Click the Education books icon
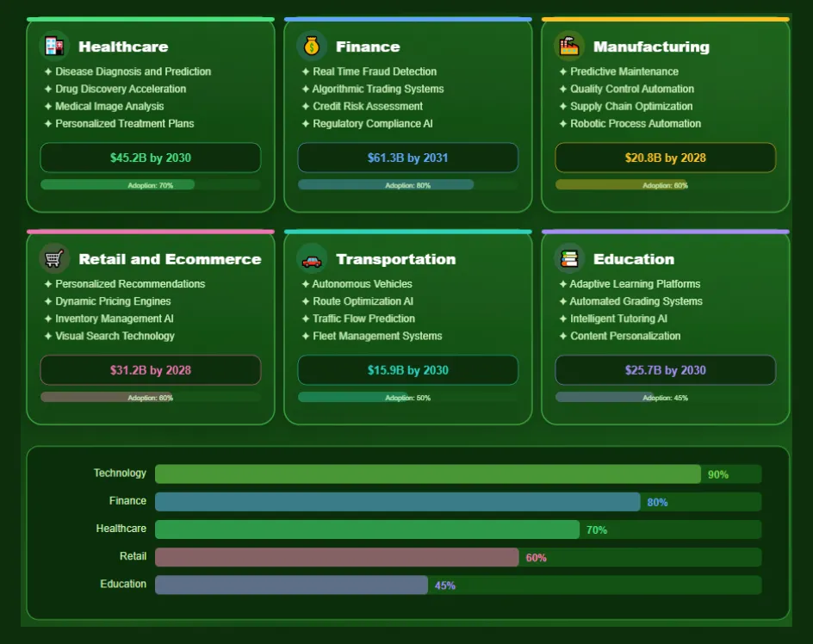Screen dimensions: 813x644 coord(568,257)
